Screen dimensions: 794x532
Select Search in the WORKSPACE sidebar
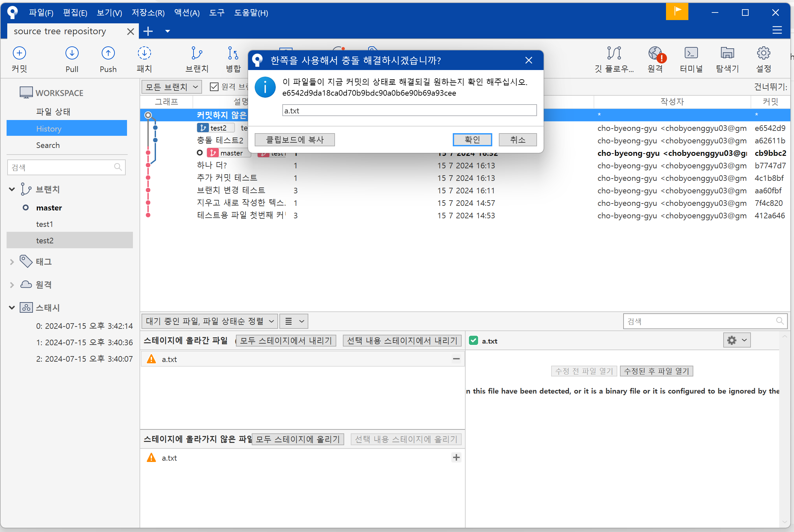point(48,145)
